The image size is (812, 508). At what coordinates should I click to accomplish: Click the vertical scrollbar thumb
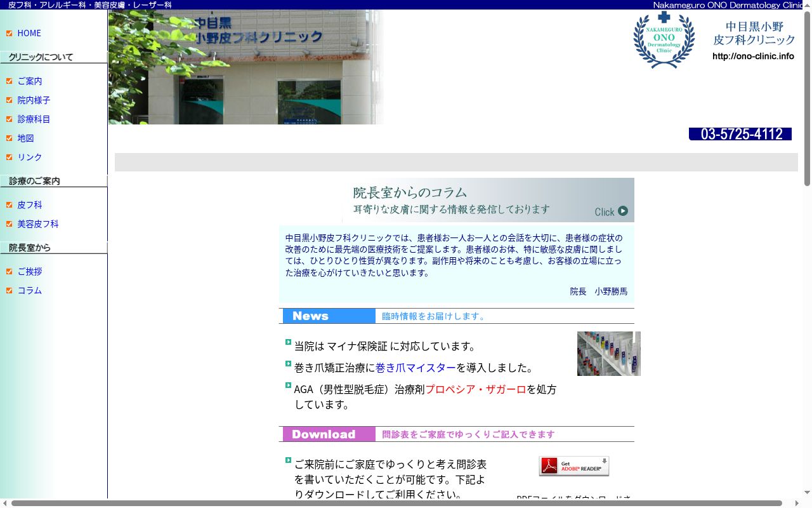tap(808, 98)
